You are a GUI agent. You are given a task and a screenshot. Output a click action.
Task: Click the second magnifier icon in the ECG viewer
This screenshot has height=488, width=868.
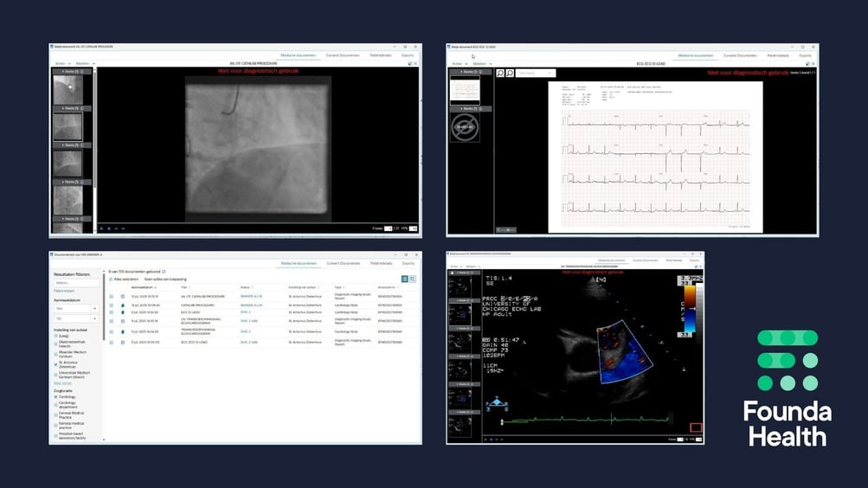click(x=511, y=74)
